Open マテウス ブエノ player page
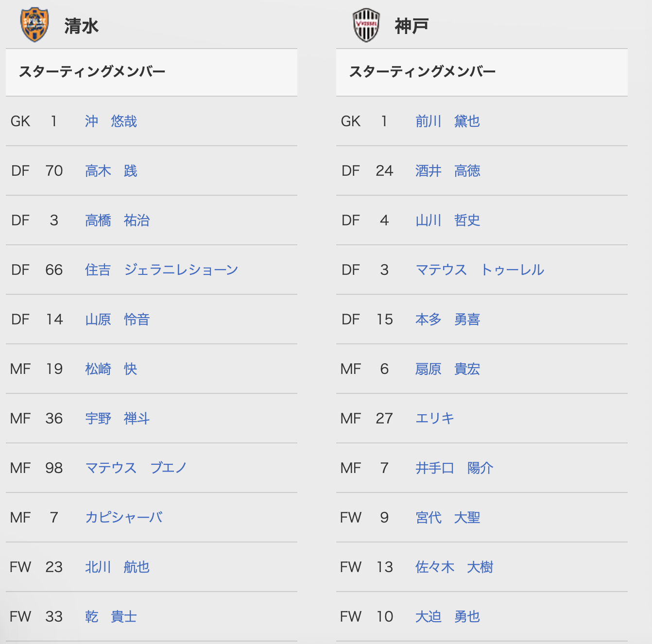 tap(136, 468)
